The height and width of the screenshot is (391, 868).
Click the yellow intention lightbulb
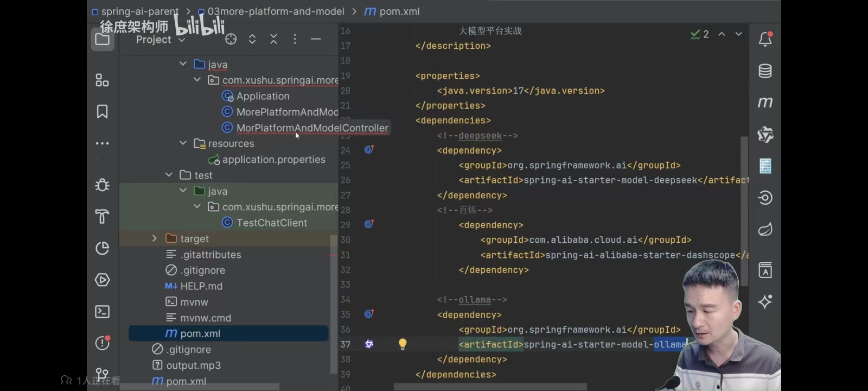[403, 344]
